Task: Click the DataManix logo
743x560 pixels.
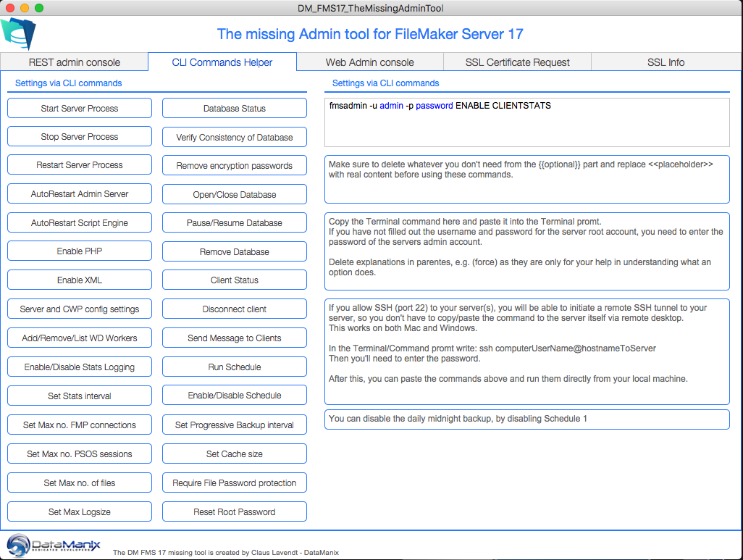Action: tap(54, 546)
